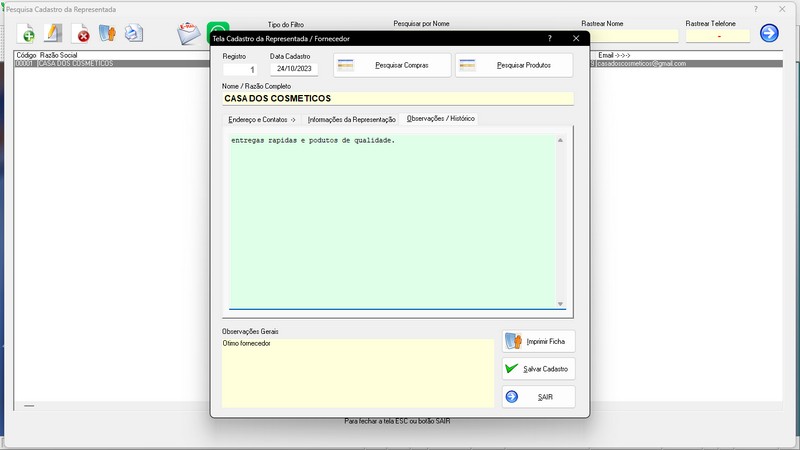Image resolution: width=800 pixels, height=450 pixels.
Task: Click the Email column header
Action: [x=614, y=55]
